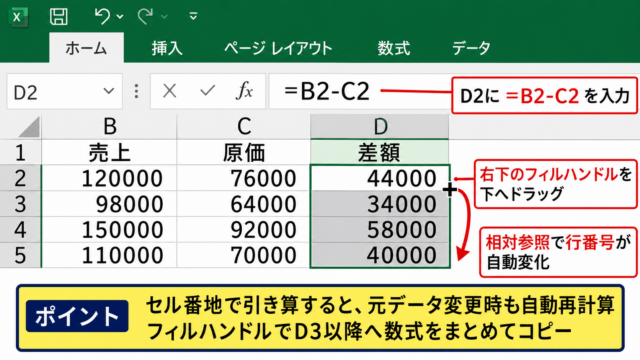Undo the last action

pos(102,17)
